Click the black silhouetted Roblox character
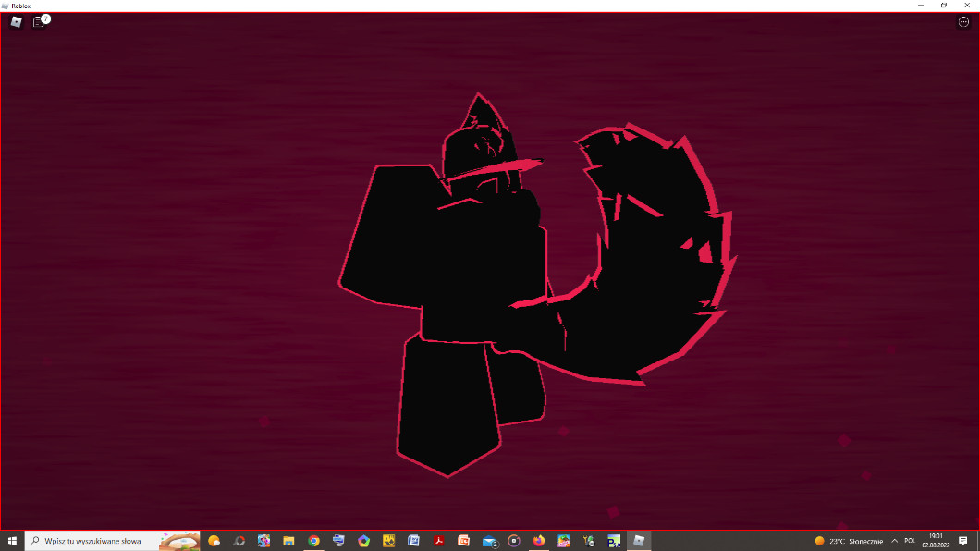The image size is (980, 551). pos(444,277)
